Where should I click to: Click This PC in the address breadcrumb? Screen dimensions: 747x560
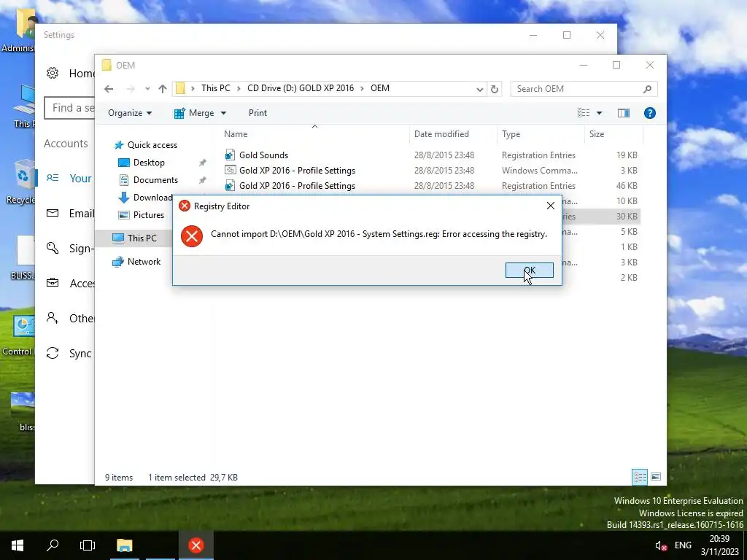(x=215, y=88)
